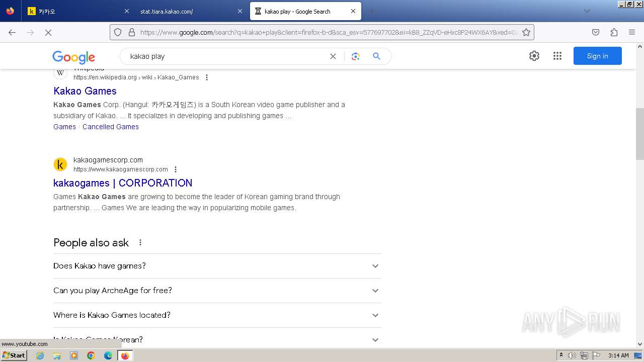644x362 pixels.
Task: Click the Google logo
Action: click(x=73, y=57)
